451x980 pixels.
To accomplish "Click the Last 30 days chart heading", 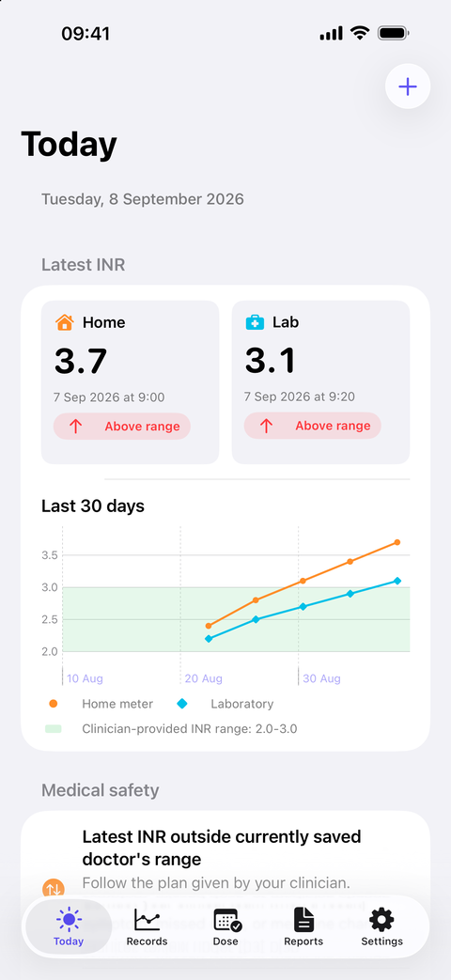I will pos(93,506).
